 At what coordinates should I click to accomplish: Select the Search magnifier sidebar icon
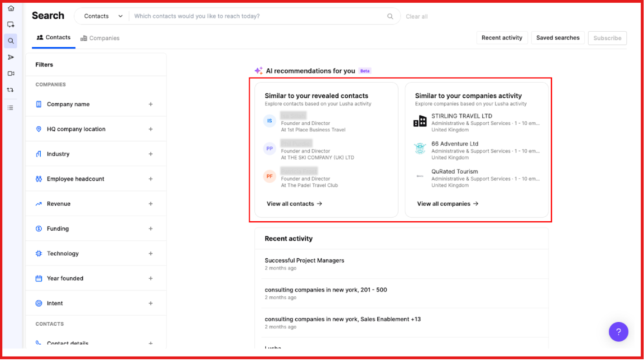pos(11,41)
